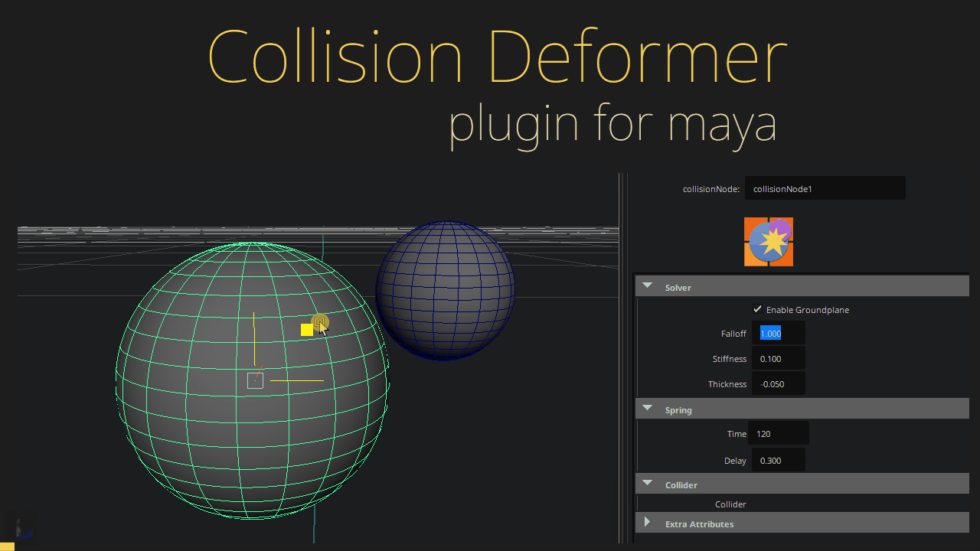The image size is (980, 551).
Task: Collapse the Solver section
Action: click(x=648, y=286)
